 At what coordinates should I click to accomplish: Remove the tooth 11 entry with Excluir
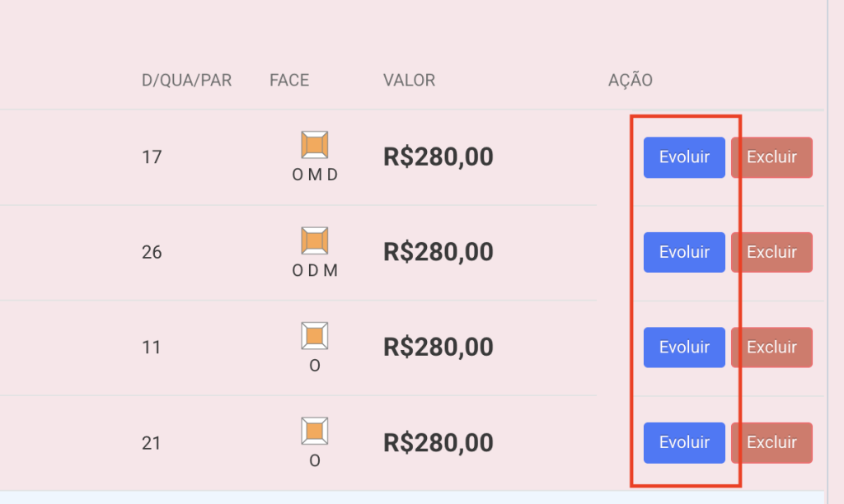coord(771,348)
